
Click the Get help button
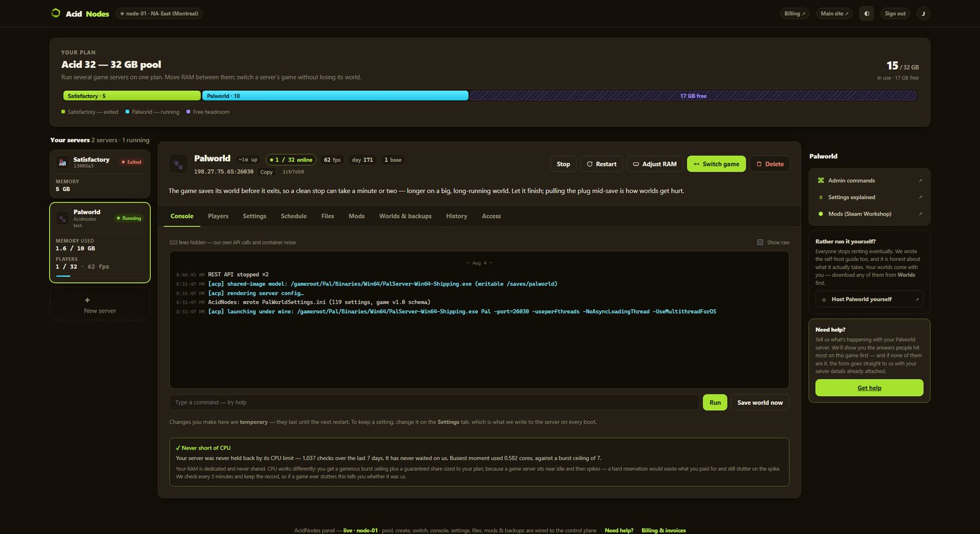point(869,388)
